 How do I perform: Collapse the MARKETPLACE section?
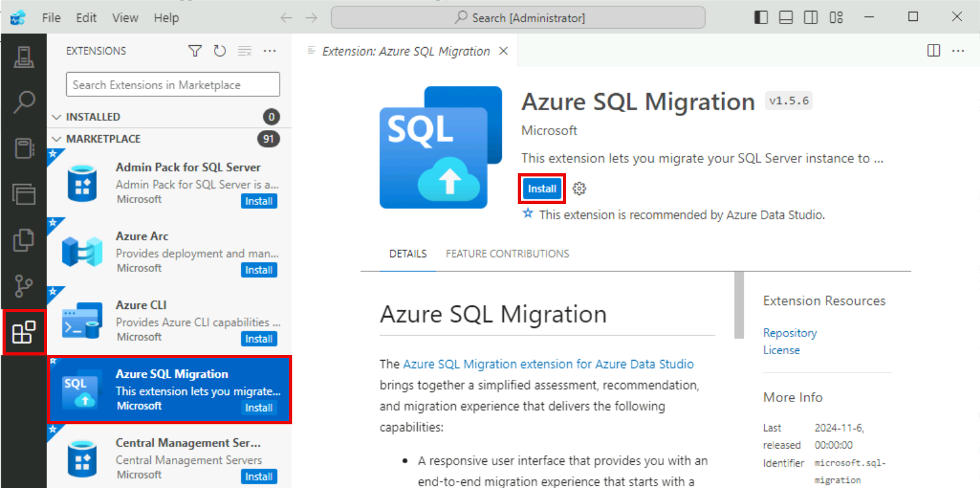click(x=57, y=139)
